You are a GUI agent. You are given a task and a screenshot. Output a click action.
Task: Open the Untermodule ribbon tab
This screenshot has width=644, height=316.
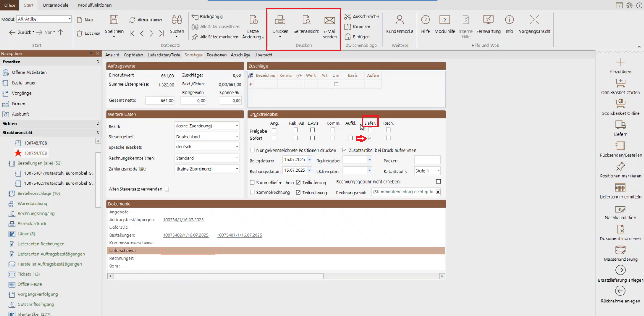pos(55,5)
